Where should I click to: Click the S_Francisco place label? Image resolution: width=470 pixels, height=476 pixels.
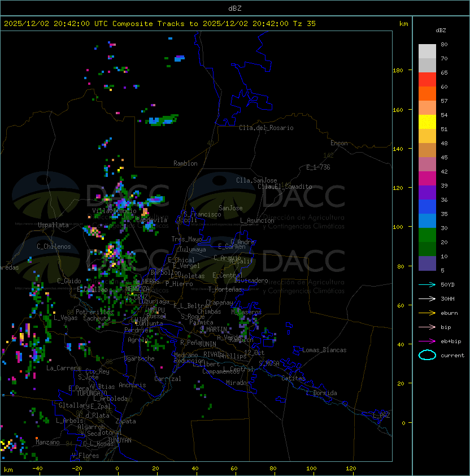coord(202,214)
